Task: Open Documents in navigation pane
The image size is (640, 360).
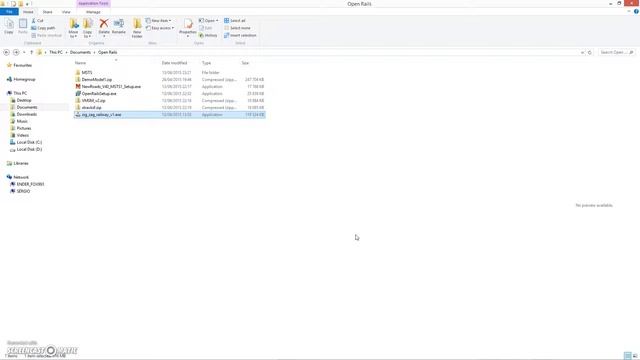Action: pyautogui.click(x=27, y=107)
